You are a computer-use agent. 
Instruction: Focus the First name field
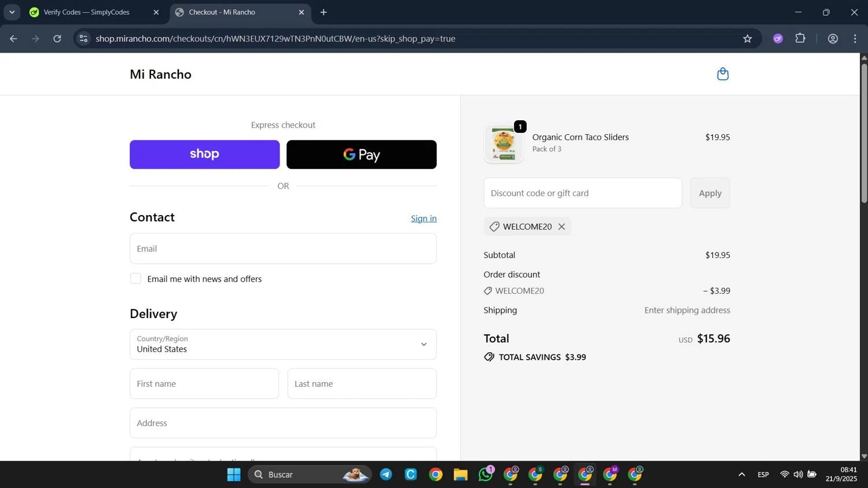coord(204,384)
